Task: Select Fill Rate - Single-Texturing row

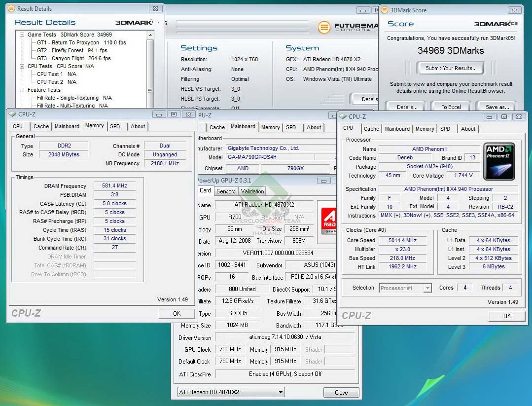Action: 74,98
